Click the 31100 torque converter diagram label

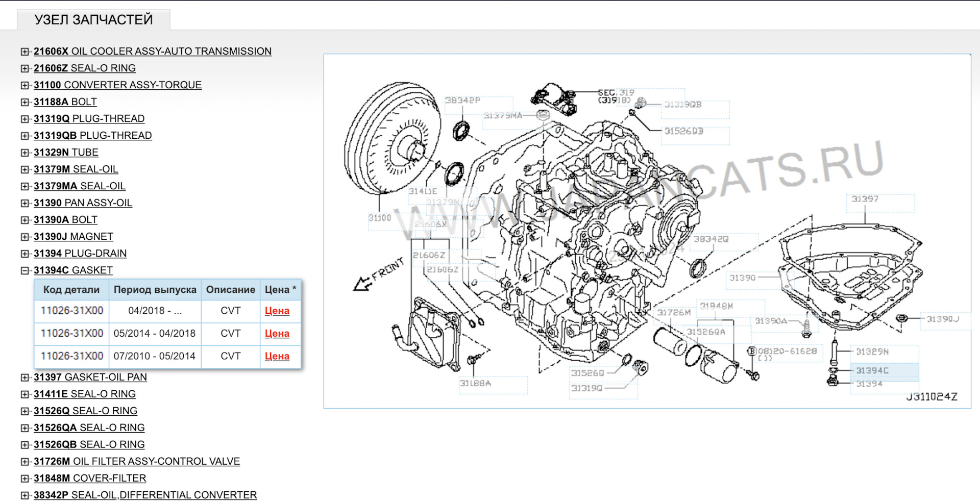pos(379,218)
